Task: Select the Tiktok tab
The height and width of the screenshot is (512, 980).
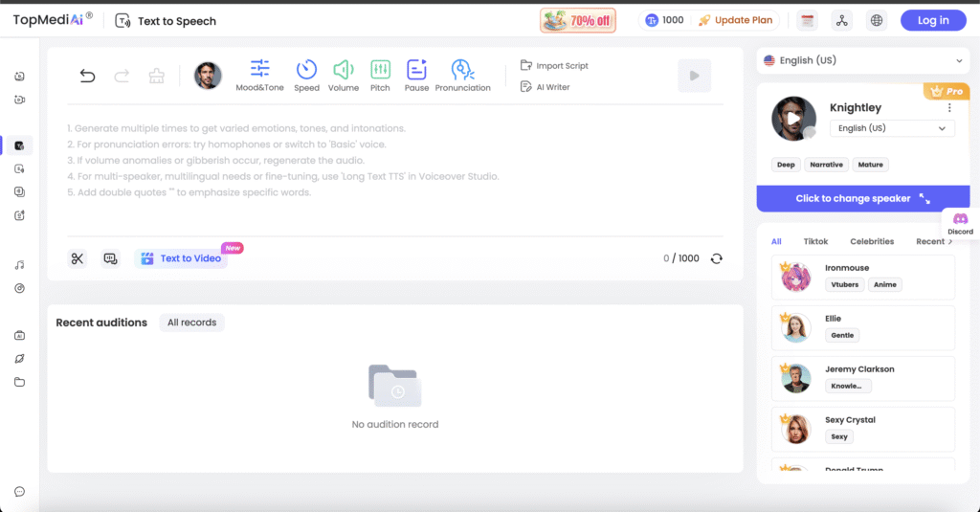Action: point(815,241)
